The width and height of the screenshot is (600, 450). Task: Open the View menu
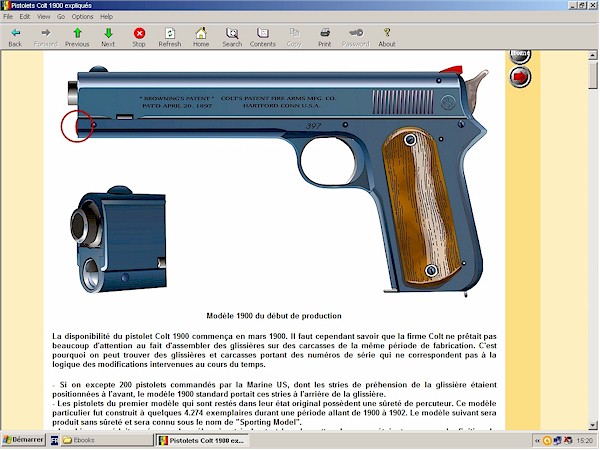coord(43,16)
